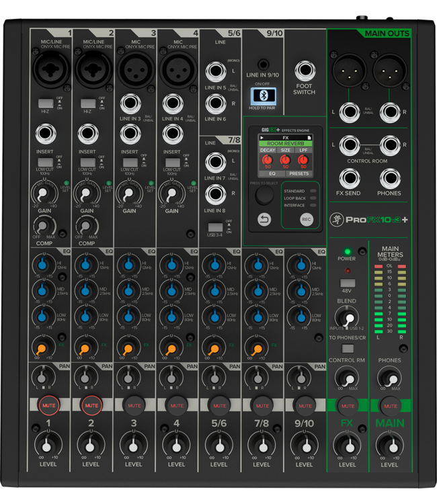This screenshot has width=437, height=504.
Task: Click the CONTROL RM volume knob
Action: coord(348,379)
